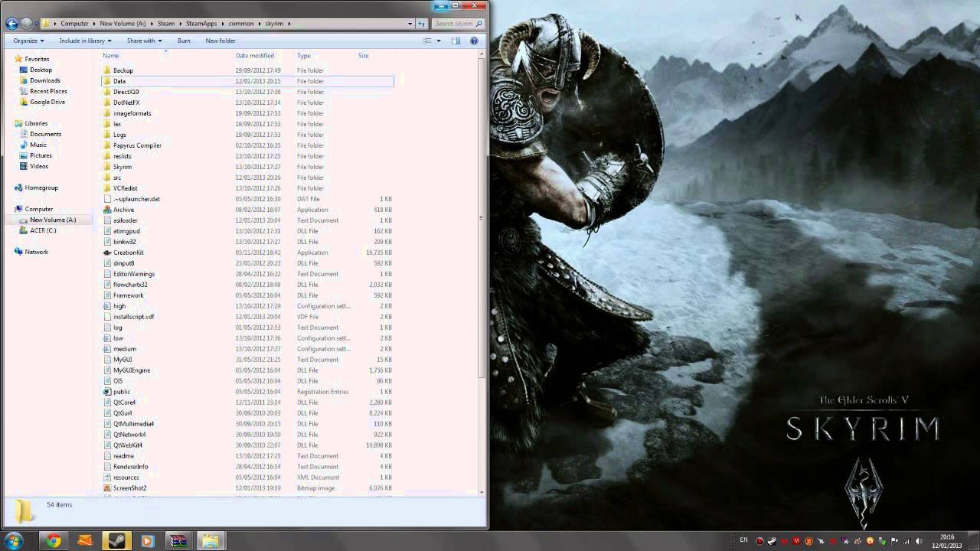Select the QtWebKit4 DLL file
980x551 pixels.
(128, 445)
